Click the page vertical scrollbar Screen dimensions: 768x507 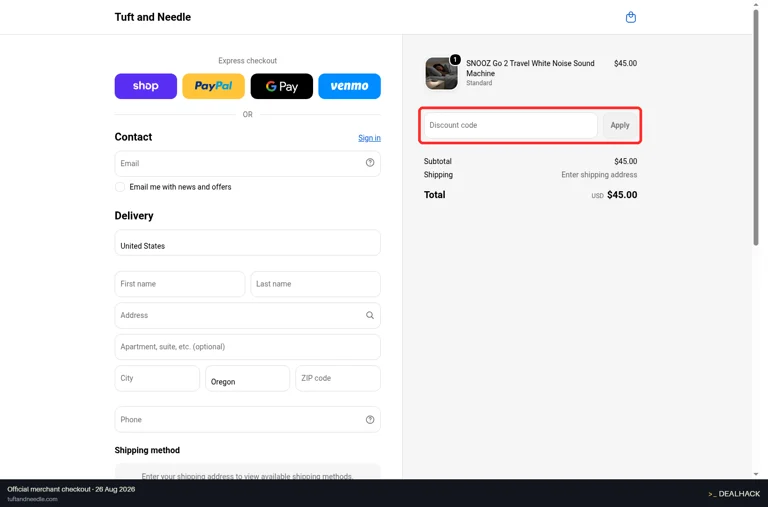click(x=756, y=127)
